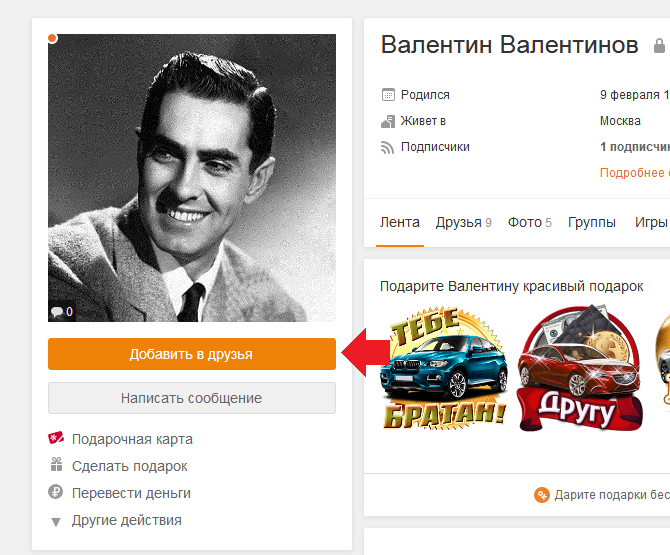Click the triangle arrow beside Другие действия

(x=56, y=522)
